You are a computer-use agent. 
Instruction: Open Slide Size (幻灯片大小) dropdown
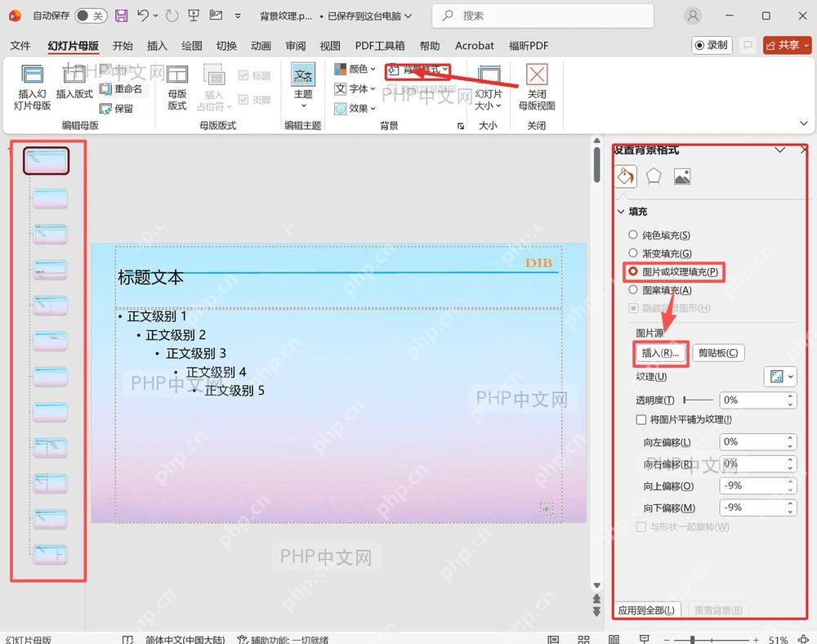pyautogui.click(x=489, y=87)
